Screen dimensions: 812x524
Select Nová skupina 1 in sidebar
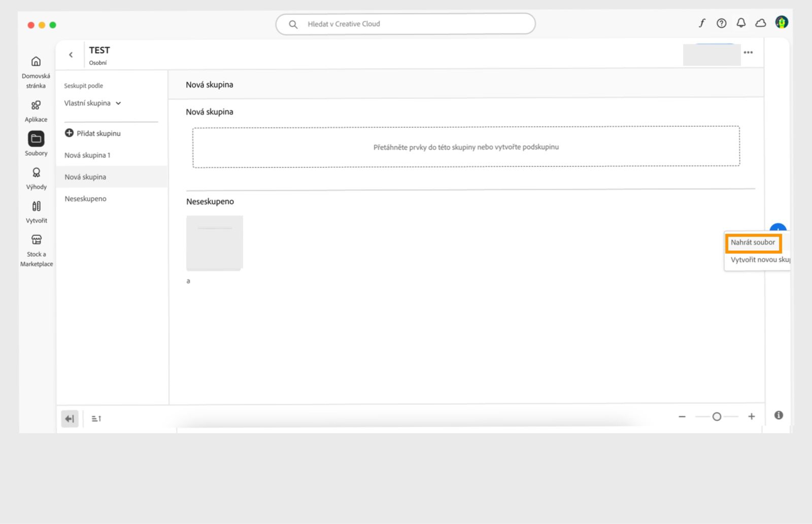pos(112,155)
